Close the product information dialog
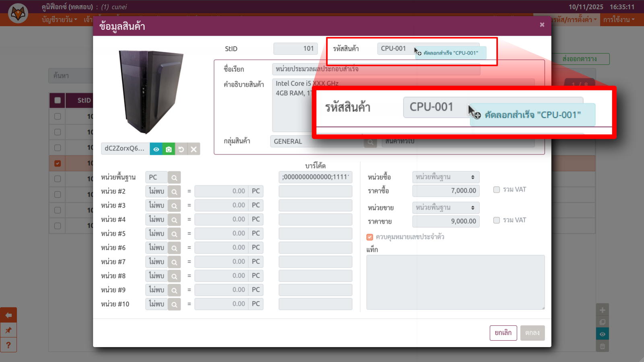The width and height of the screenshot is (644, 362). tap(542, 25)
